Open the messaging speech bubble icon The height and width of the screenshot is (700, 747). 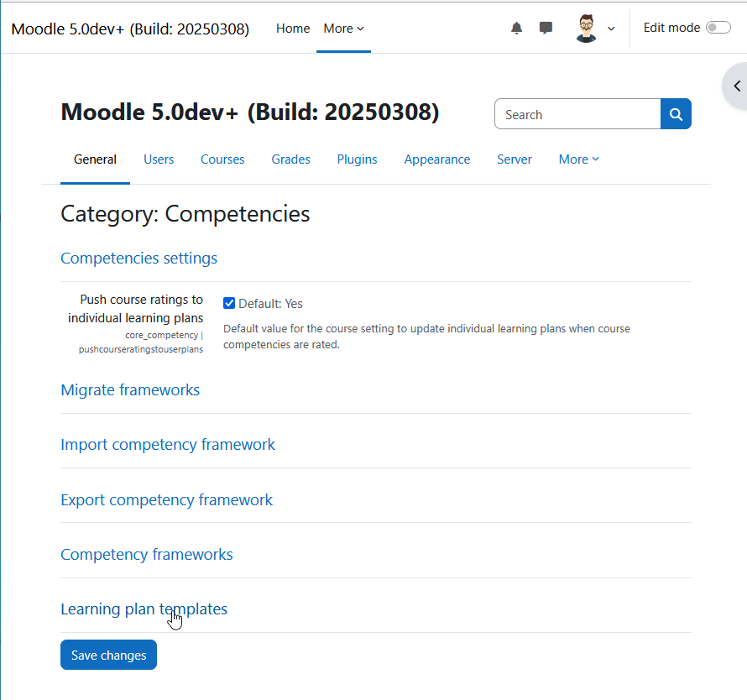[546, 28]
